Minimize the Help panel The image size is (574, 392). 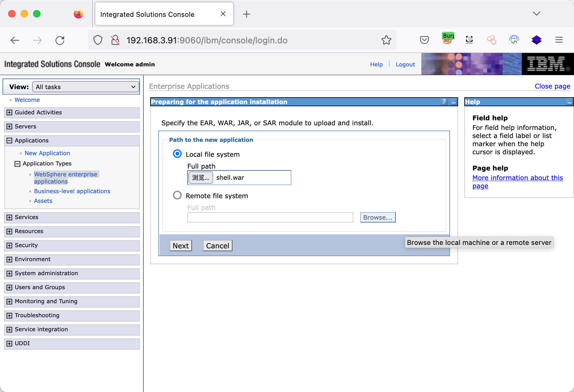coord(569,102)
